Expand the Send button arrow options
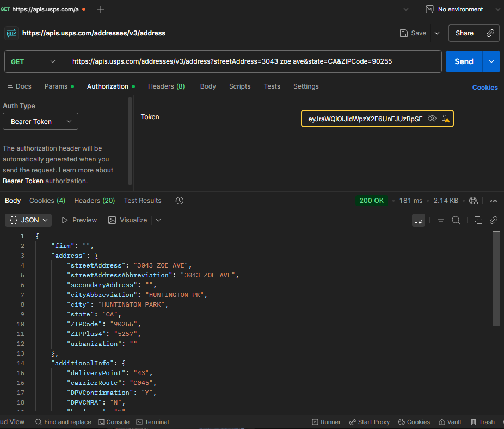 [x=491, y=61]
